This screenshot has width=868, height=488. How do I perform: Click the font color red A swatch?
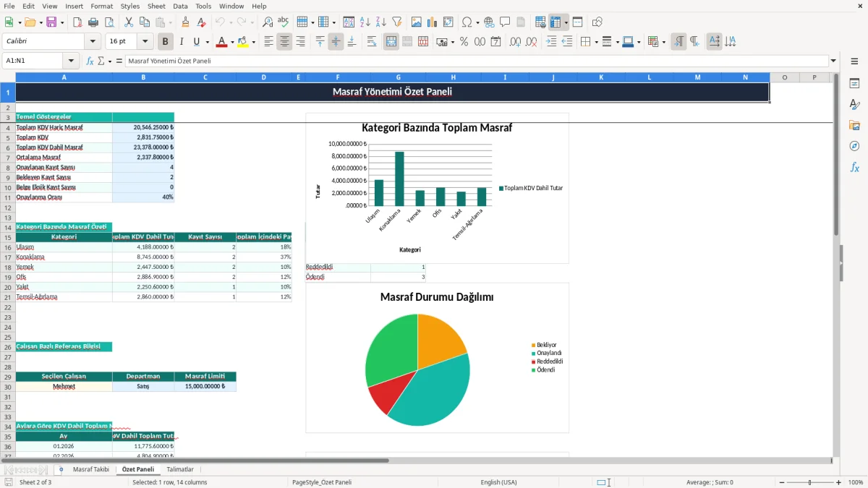point(221,42)
